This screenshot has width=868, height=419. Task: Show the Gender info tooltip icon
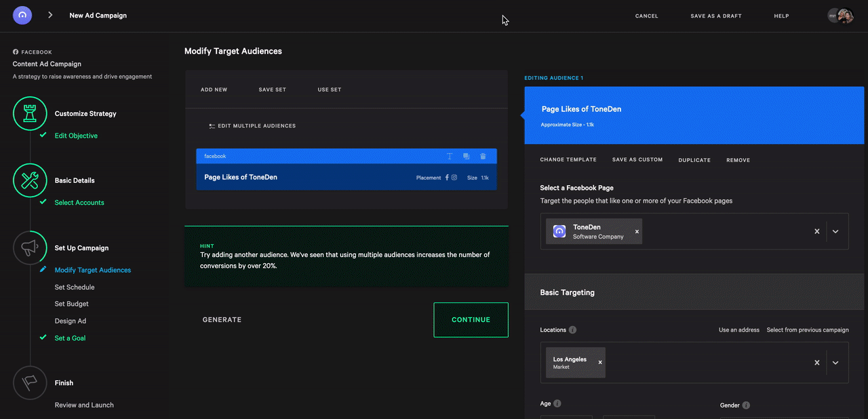pos(746,405)
